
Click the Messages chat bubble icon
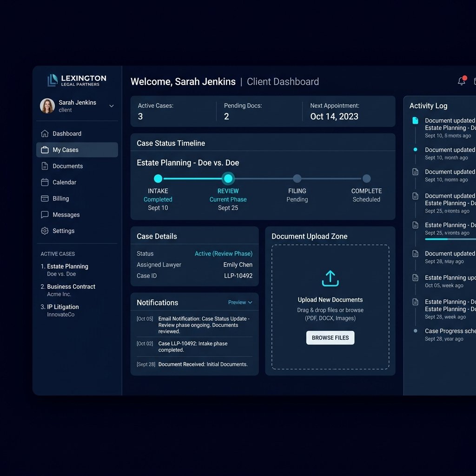click(45, 215)
